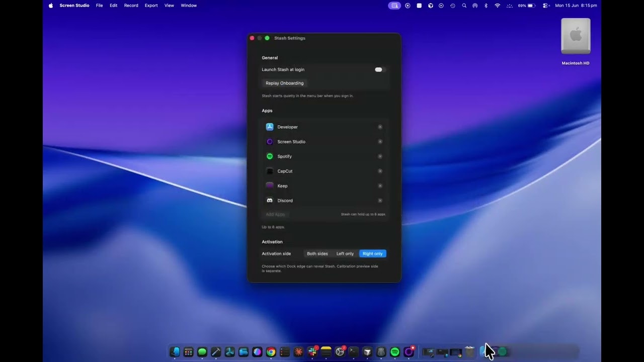Open Spotlight search in menu bar
Viewport: 644px width, 362px height.
(464, 6)
